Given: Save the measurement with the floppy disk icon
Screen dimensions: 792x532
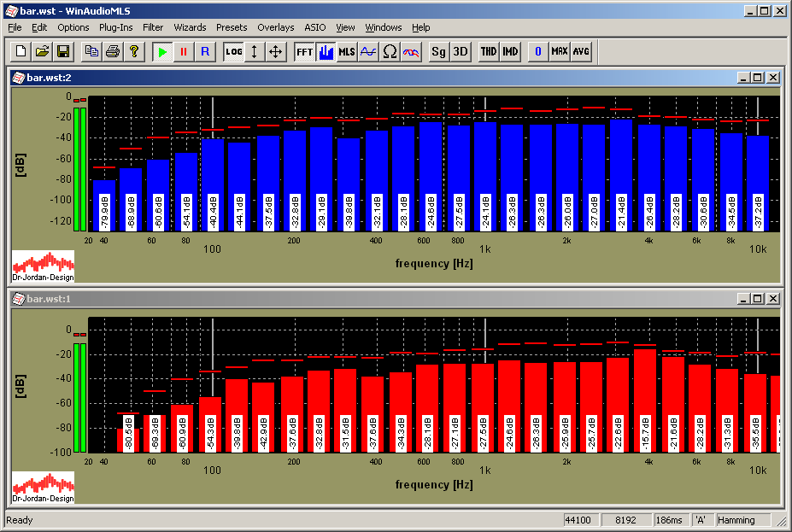Looking at the screenshot, I should (x=62, y=52).
